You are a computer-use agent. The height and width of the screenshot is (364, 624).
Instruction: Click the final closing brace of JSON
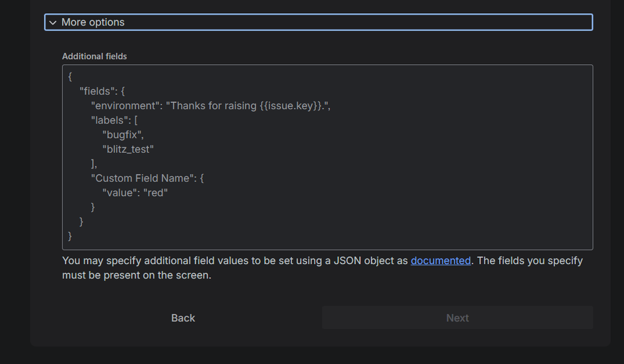pyautogui.click(x=71, y=236)
